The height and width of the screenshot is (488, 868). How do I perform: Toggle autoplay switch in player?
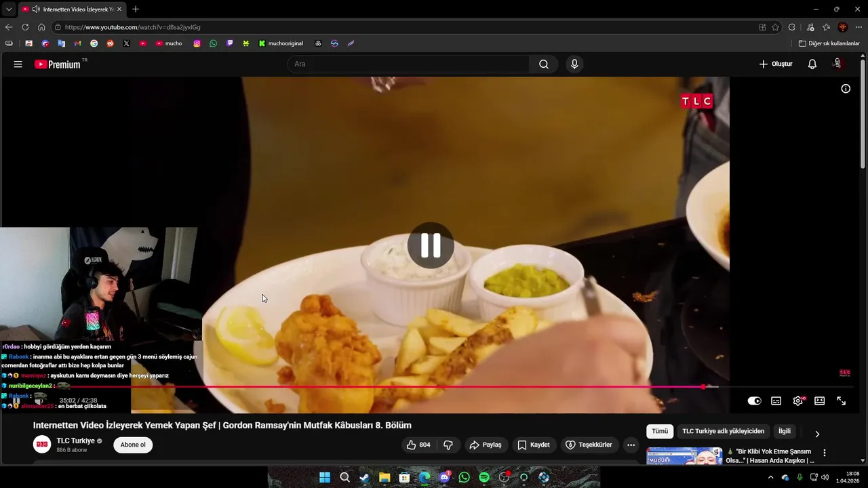pos(754,401)
